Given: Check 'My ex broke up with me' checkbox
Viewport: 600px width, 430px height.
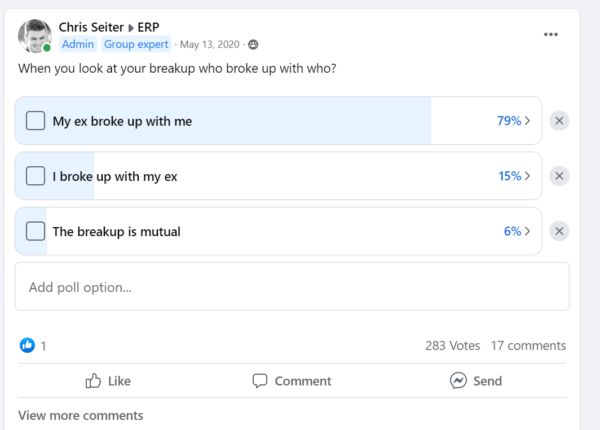Looking at the screenshot, I should (x=36, y=121).
